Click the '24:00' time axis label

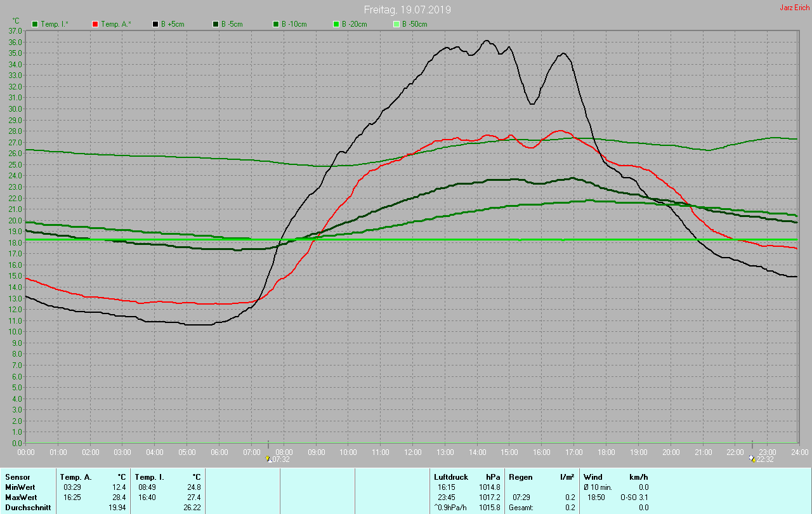[x=799, y=452]
